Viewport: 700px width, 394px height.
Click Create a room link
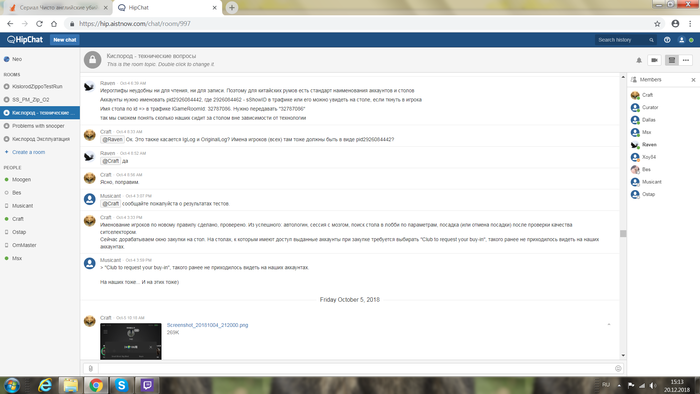click(x=28, y=152)
